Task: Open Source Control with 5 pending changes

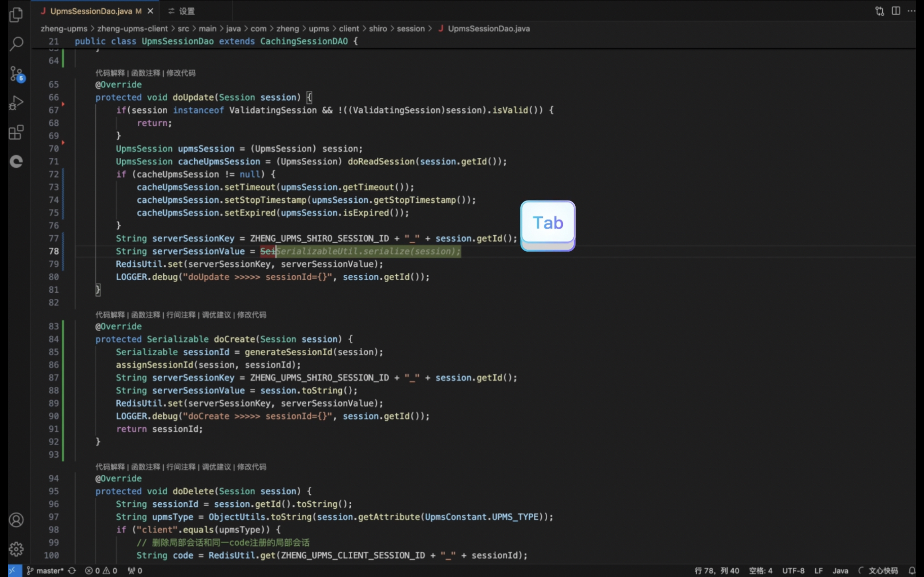Action: coord(17,74)
